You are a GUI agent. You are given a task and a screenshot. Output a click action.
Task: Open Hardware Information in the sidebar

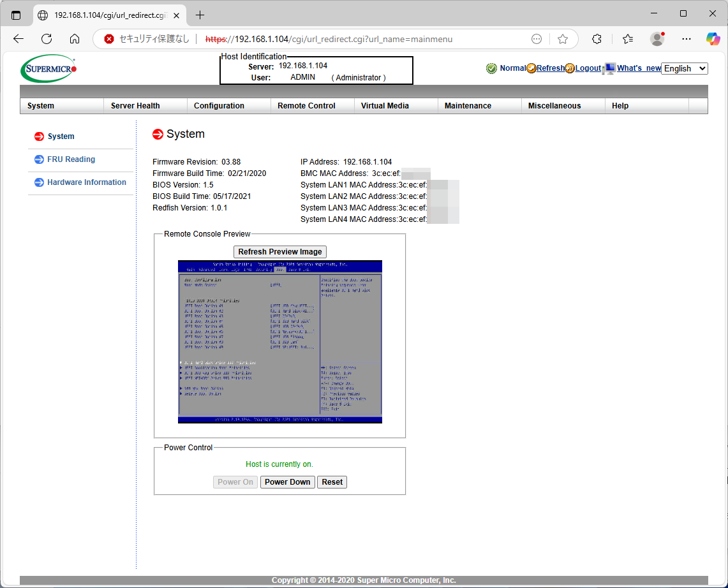(86, 182)
